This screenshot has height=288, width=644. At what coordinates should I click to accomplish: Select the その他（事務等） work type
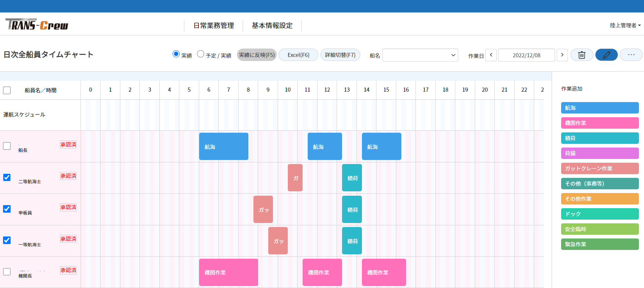click(600, 184)
